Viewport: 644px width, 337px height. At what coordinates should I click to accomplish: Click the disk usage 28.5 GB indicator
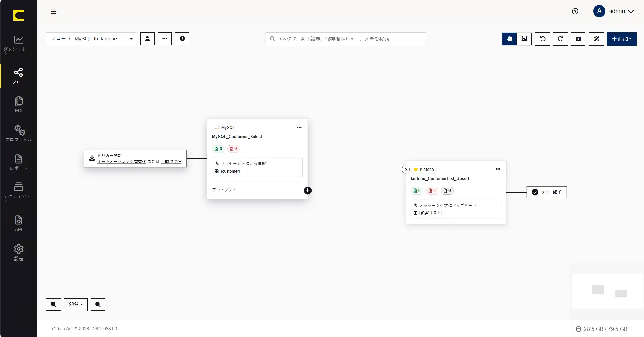coord(602,329)
